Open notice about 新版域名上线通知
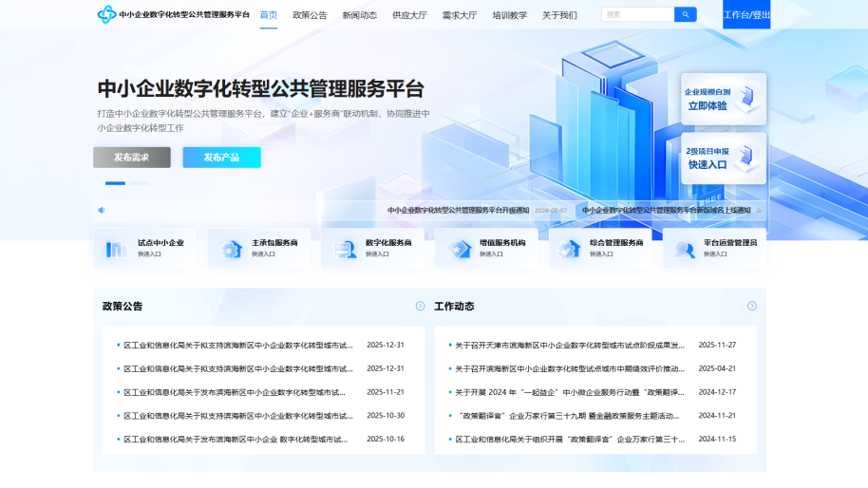Image resolution: width=868 pixels, height=488 pixels. tap(666, 210)
